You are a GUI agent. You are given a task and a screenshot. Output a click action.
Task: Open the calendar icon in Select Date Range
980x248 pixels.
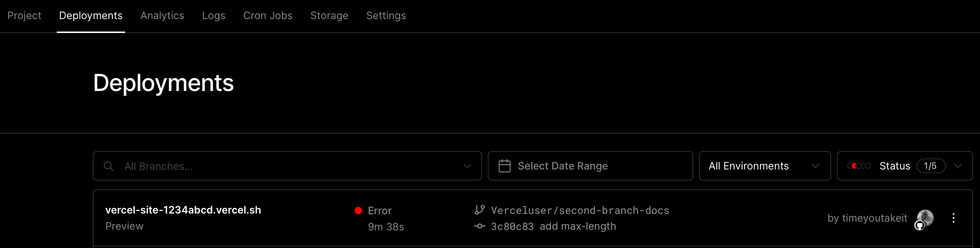click(x=504, y=165)
